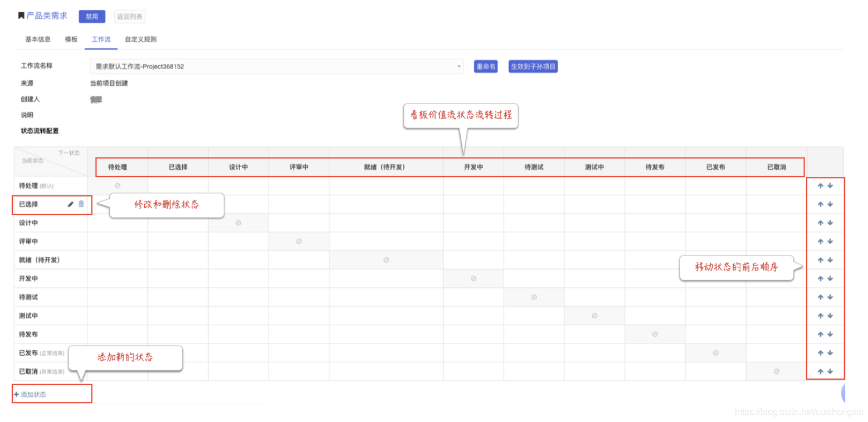Toggle transition 待处理 row to 已选择 column
This screenshot has height=422, width=868.
[178, 186]
